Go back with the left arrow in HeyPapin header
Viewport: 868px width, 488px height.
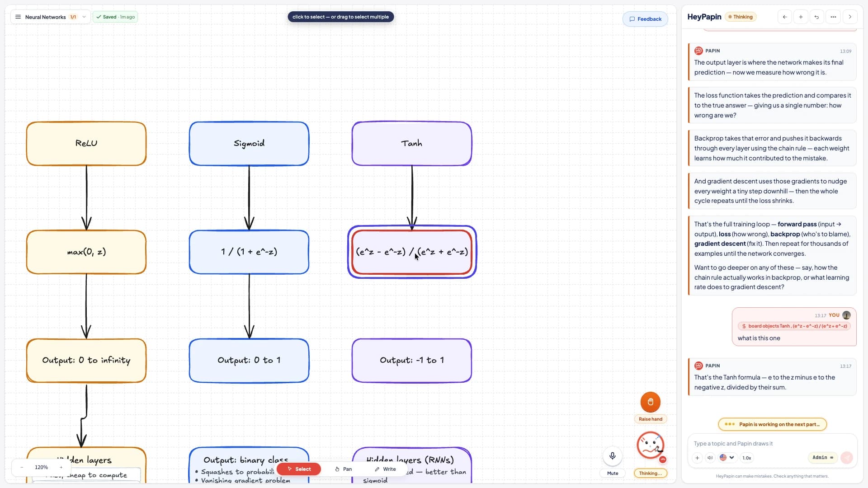785,17
